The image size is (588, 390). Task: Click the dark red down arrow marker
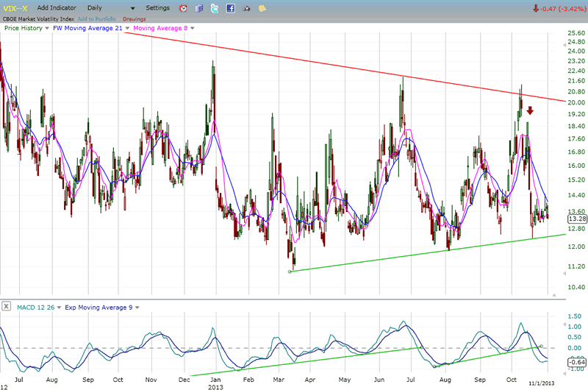[529, 110]
